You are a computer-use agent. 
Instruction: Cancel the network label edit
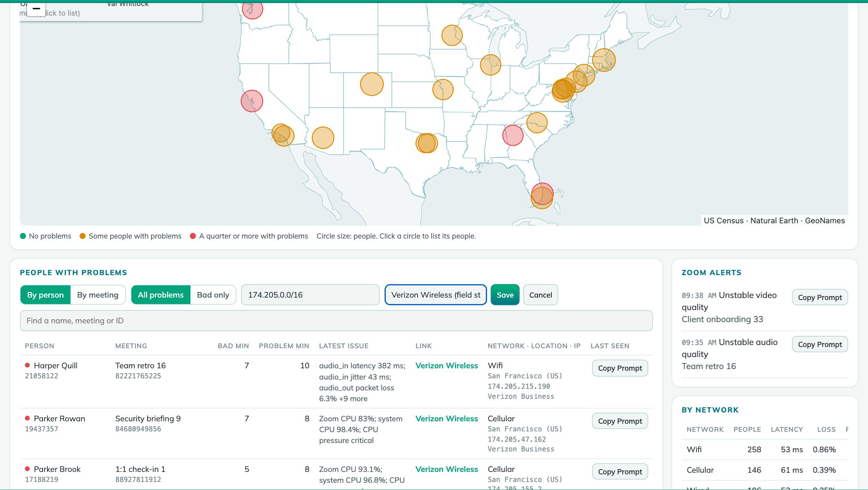540,295
